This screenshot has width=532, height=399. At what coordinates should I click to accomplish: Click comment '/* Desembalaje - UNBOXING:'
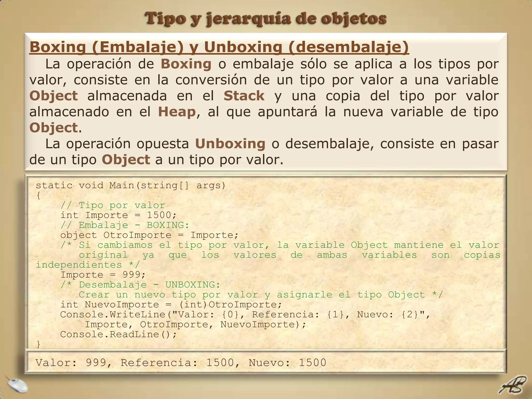tap(140, 285)
